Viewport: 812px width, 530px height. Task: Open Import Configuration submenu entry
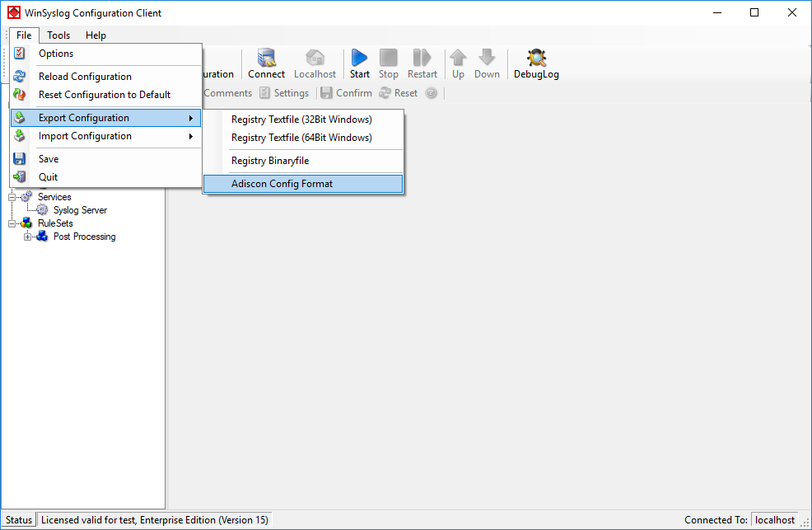[105, 136]
